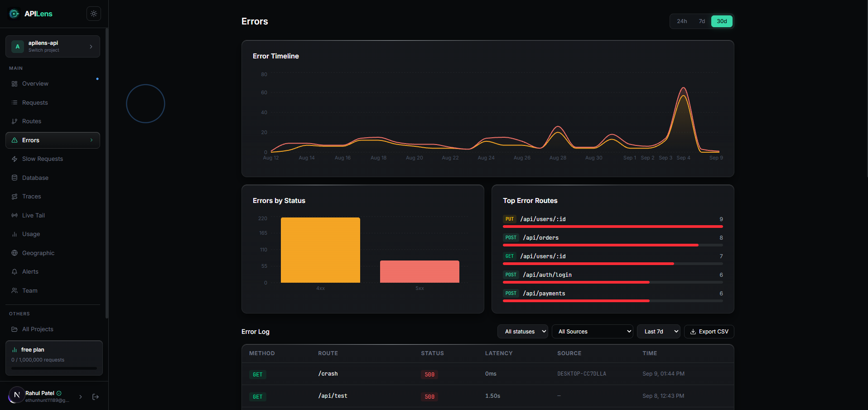
Task: Click the red 5xx bar
Action: click(x=420, y=272)
